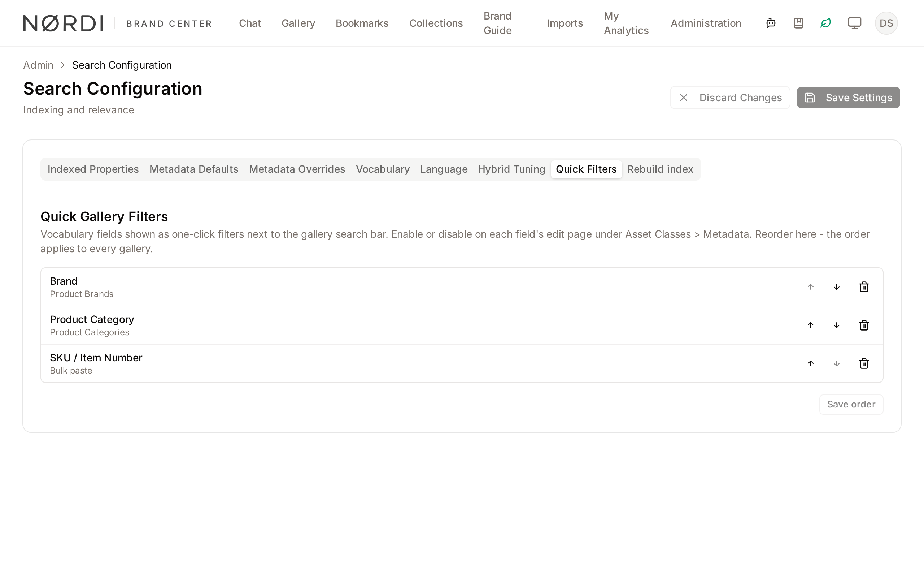The image size is (924, 578).
Task: Select the Metadata Overrides tab
Action: click(x=297, y=169)
